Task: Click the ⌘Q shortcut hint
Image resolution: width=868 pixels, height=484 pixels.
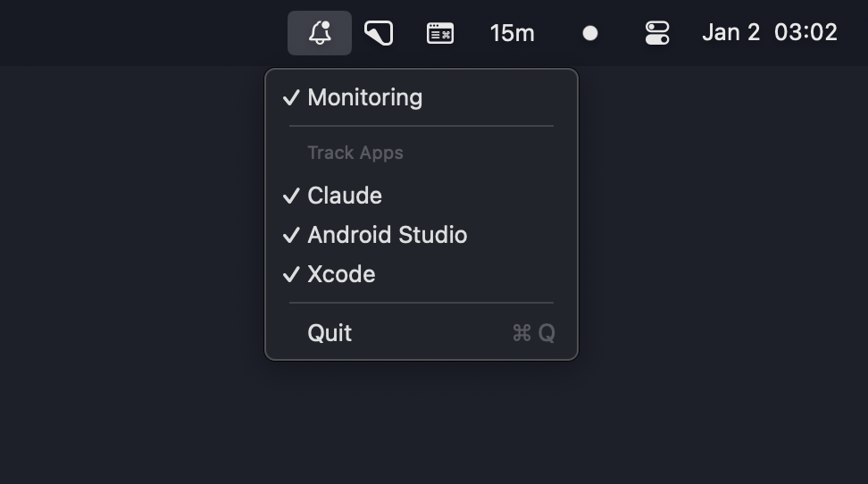Action: [533, 333]
